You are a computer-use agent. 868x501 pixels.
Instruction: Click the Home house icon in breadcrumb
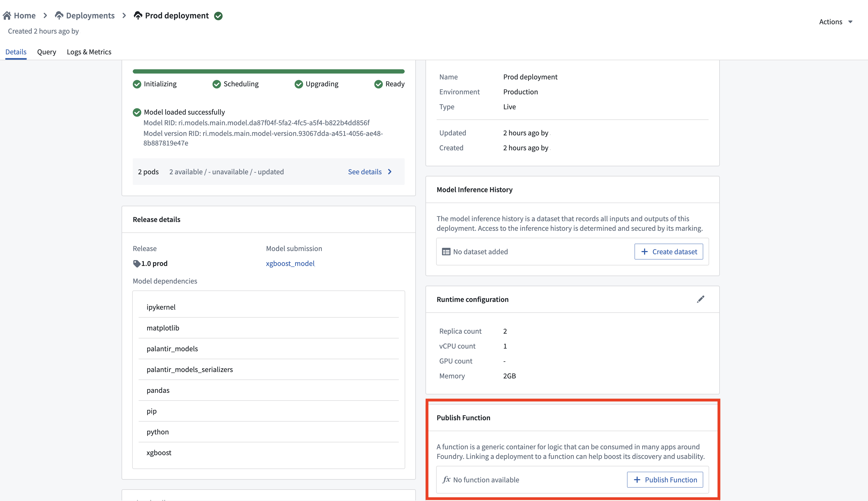(7, 15)
